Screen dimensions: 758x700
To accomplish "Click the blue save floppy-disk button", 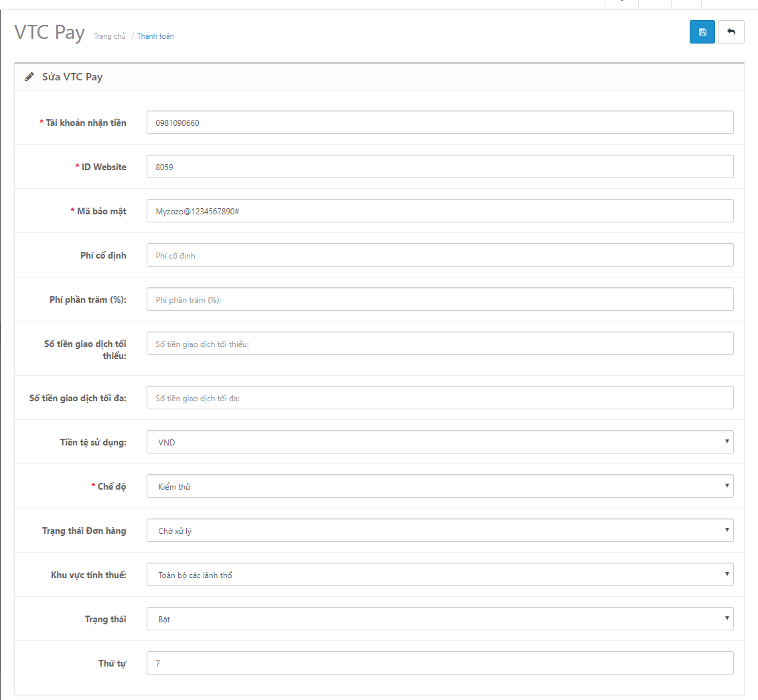I will (x=702, y=32).
